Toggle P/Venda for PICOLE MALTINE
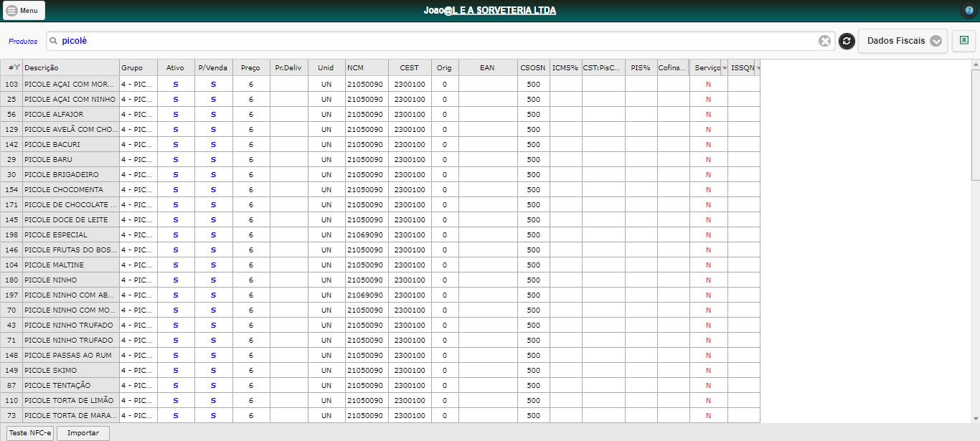The image size is (980, 441). (213, 265)
